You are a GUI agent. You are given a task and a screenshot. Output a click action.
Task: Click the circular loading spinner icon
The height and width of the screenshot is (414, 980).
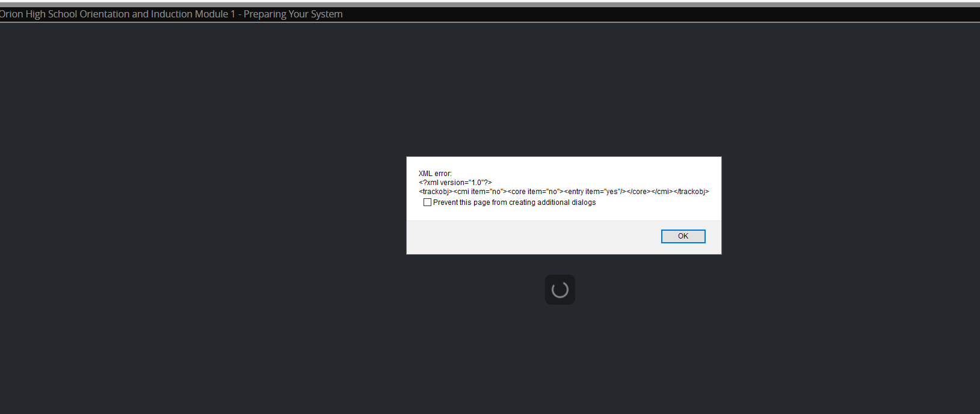coord(560,290)
